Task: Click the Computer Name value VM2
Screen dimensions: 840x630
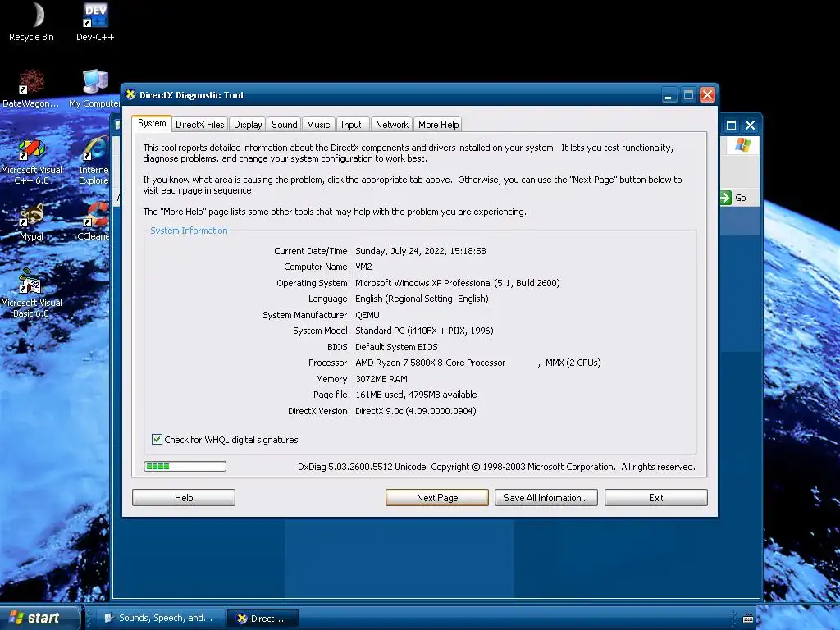Action: pyautogui.click(x=363, y=267)
